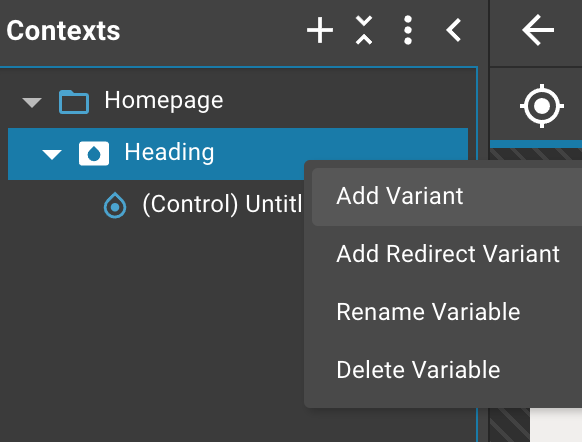Select Add Redirect Variant menu entry

pyautogui.click(x=448, y=254)
